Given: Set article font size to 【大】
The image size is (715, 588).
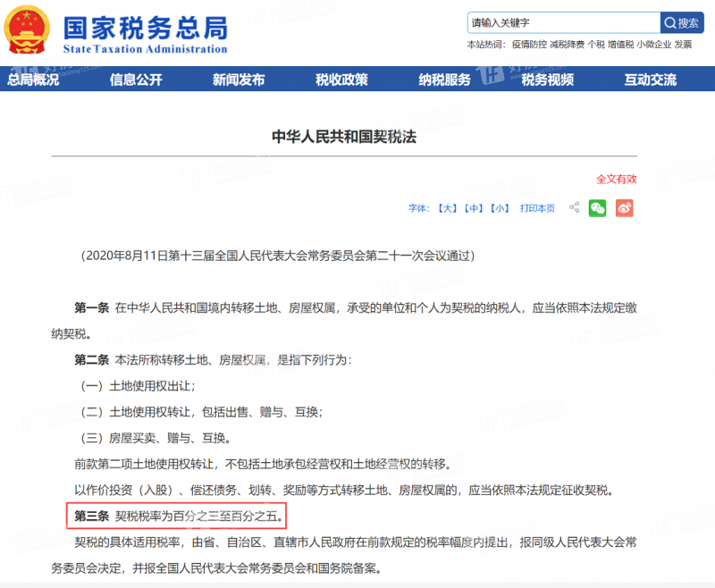Looking at the screenshot, I should [x=447, y=207].
